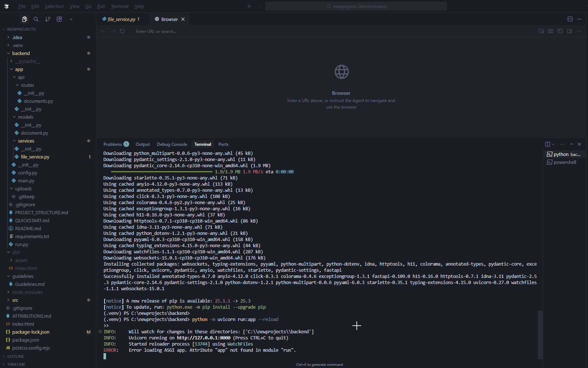The image size is (588, 368).
Task: Focus the Enter URL or search field
Action: [x=333, y=31]
